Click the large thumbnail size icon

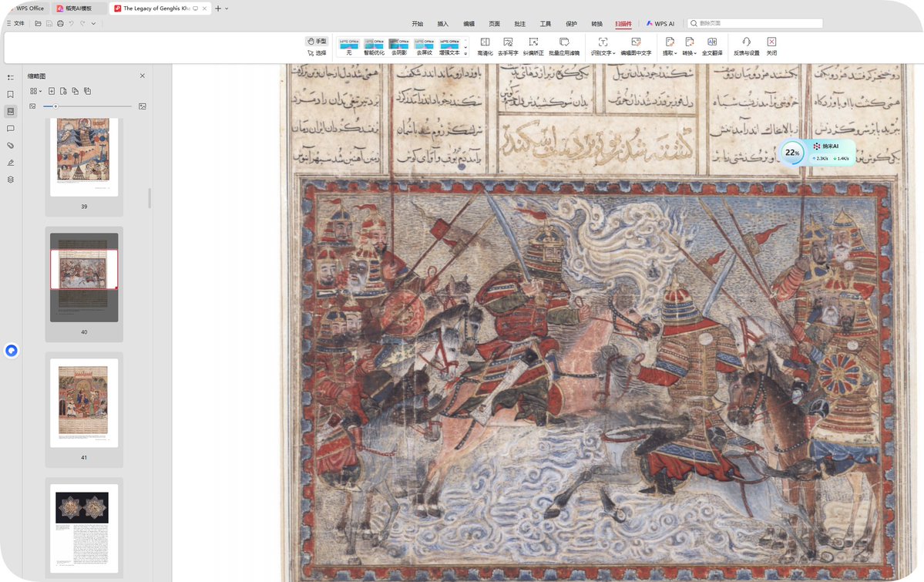tap(142, 106)
